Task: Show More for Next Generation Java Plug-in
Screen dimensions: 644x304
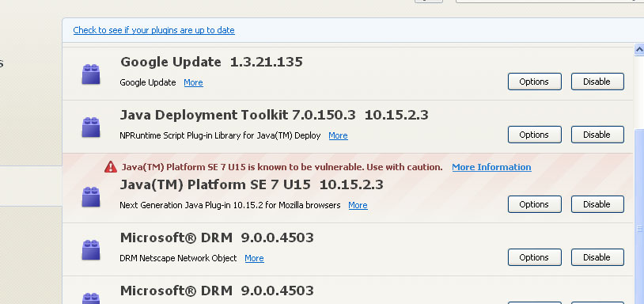Action: pyautogui.click(x=358, y=205)
